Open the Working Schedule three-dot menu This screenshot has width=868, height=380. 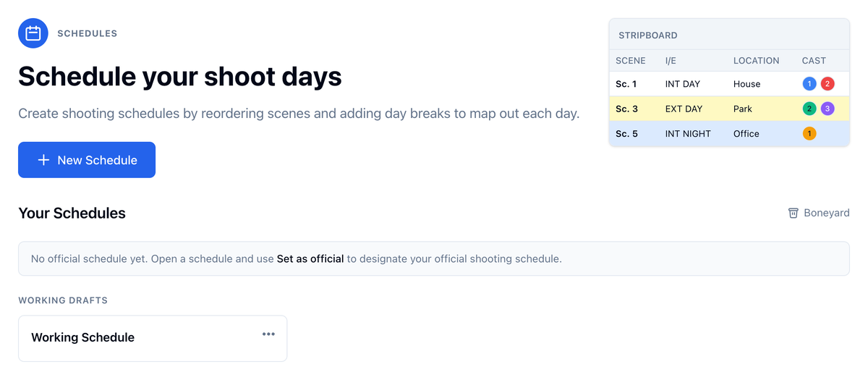(x=269, y=334)
